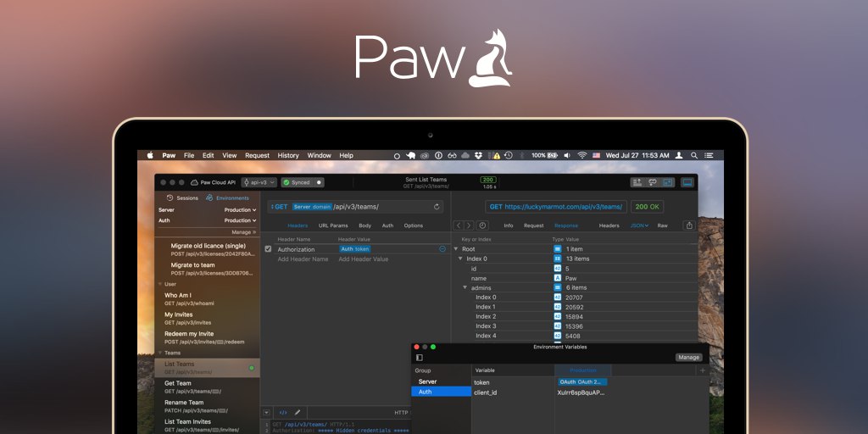The image size is (868, 434).
Task: Click the Paw elephant icon in menu bar
Action: pyautogui.click(x=411, y=156)
